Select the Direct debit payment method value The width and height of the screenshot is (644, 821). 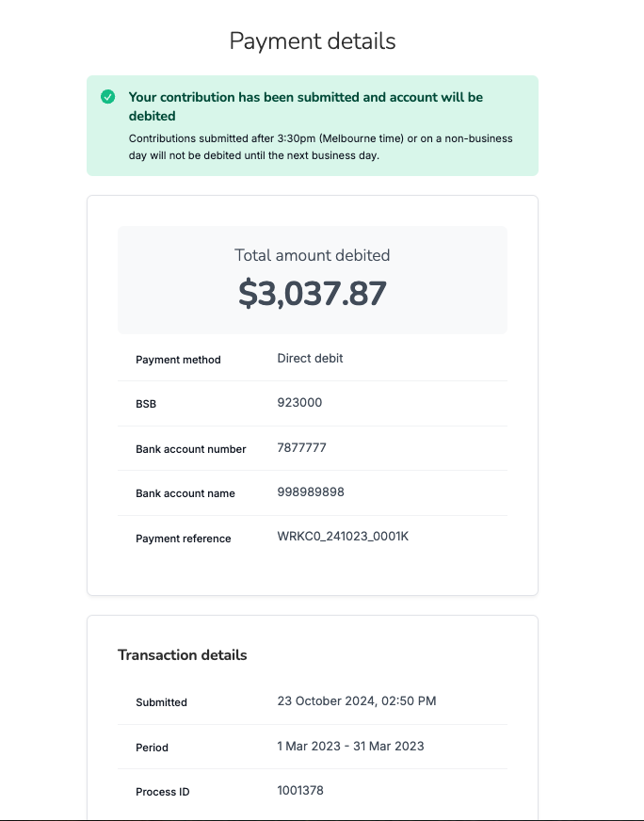pos(310,358)
